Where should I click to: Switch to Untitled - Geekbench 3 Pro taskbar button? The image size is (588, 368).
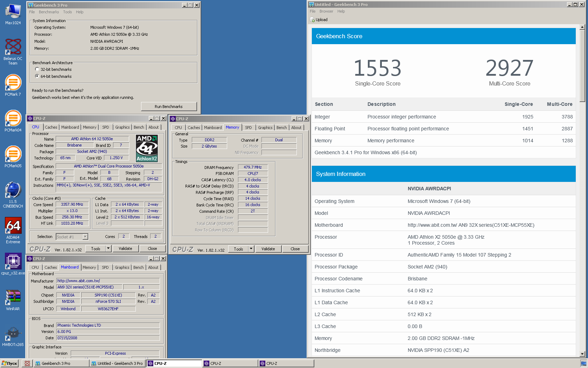tap(117, 363)
